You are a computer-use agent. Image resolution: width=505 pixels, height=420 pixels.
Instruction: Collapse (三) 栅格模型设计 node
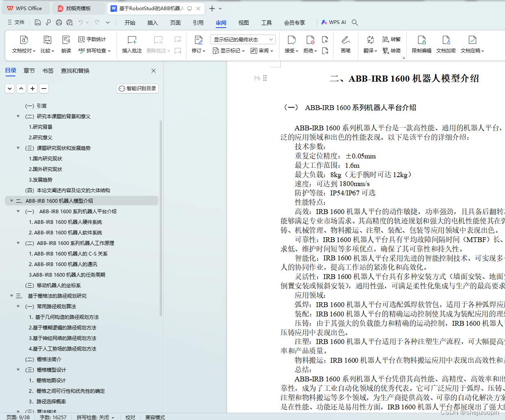click(18, 370)
